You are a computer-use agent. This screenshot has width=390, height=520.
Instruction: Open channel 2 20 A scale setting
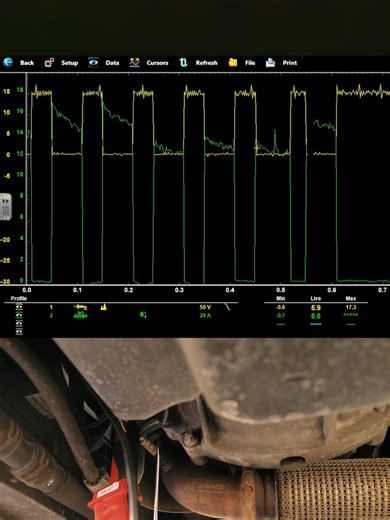(x=205, y=315)
